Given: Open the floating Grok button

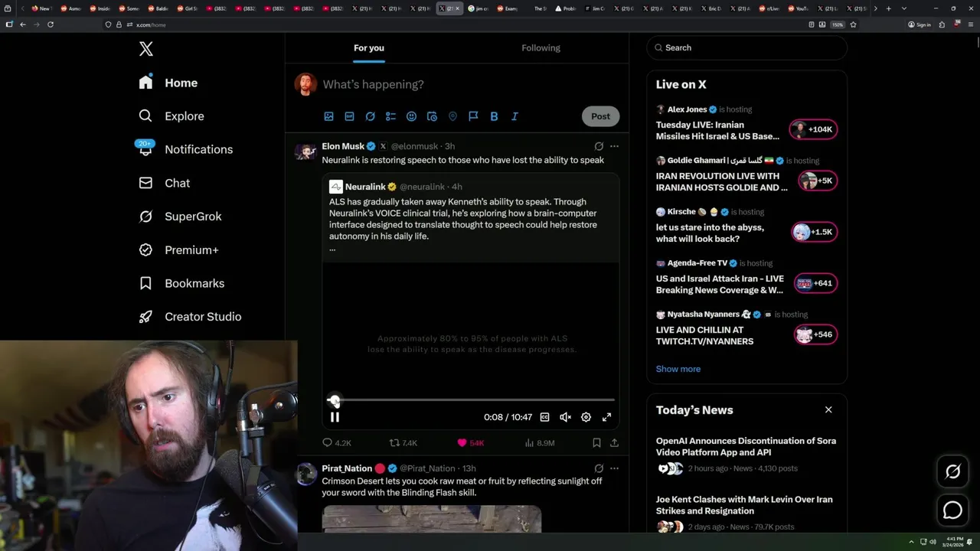Looking at the screenshot, I should point(952,472).
